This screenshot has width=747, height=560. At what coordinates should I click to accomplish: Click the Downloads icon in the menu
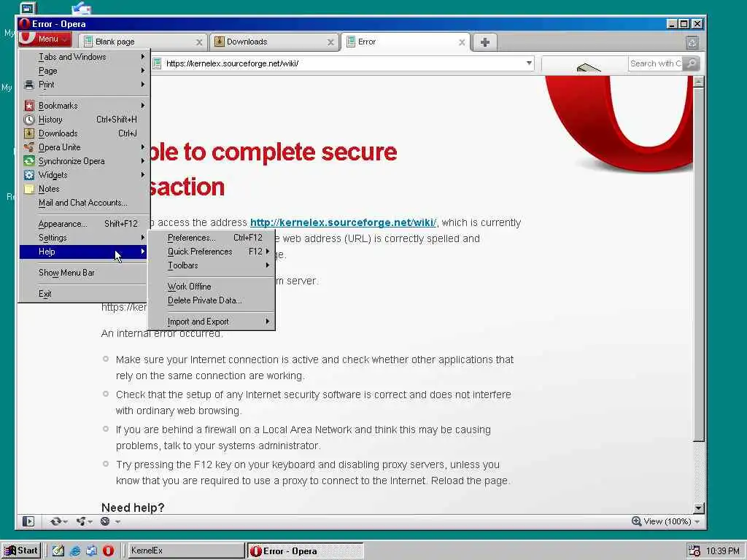pyautogui.click(x=29, y=133)
